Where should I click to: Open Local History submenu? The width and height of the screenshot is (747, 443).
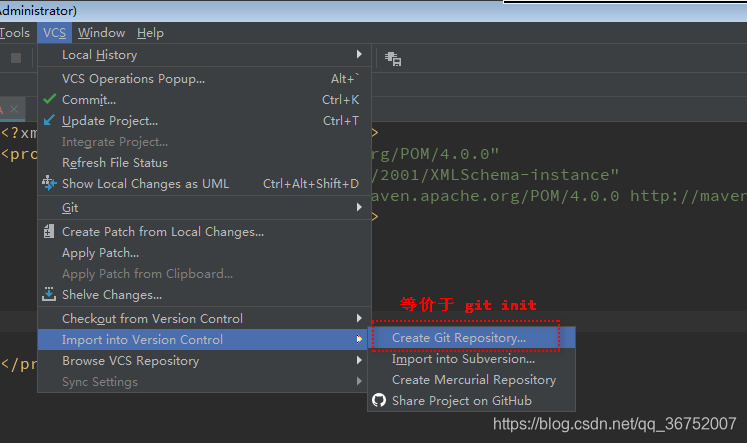click(x=204, y=55)
